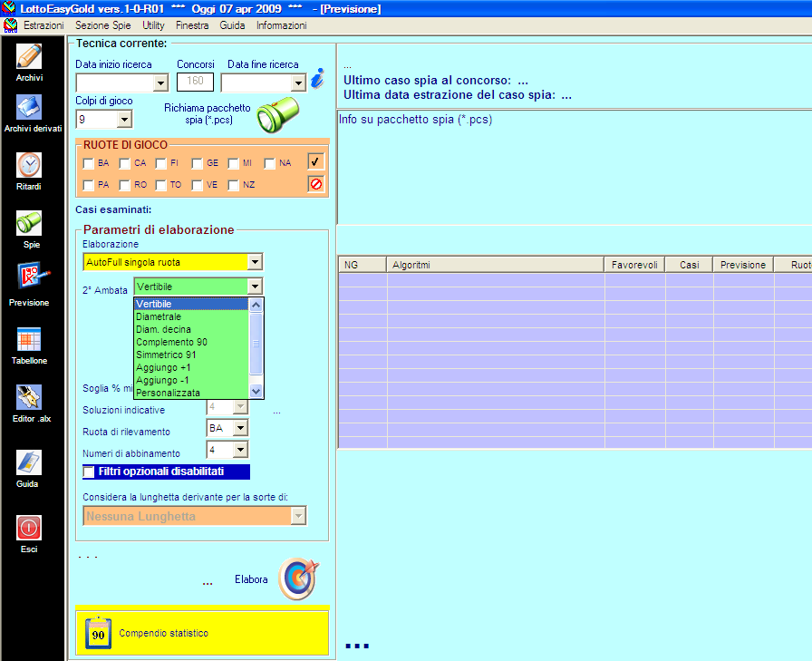812x661 pixels.
Task: Open the Numeri di abbinamento dropdown
Action: (x=240, y=450)
